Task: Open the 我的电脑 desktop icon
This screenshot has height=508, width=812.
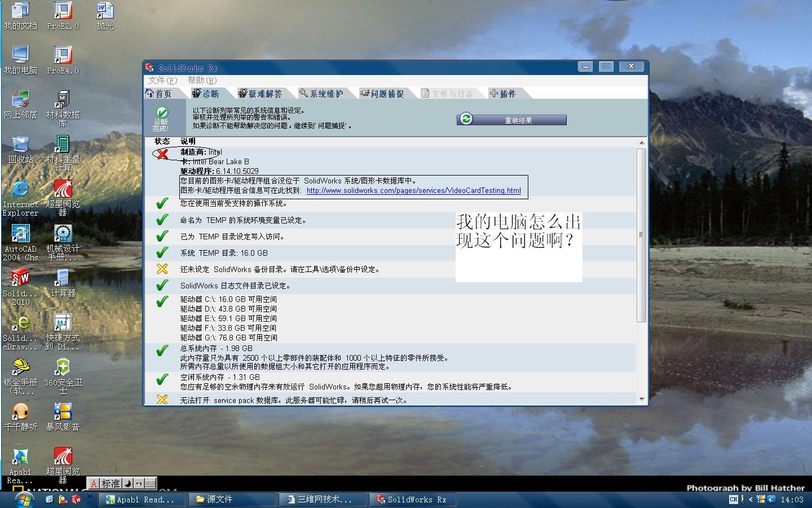Action: pyautogui.click(x=20, y=60)
